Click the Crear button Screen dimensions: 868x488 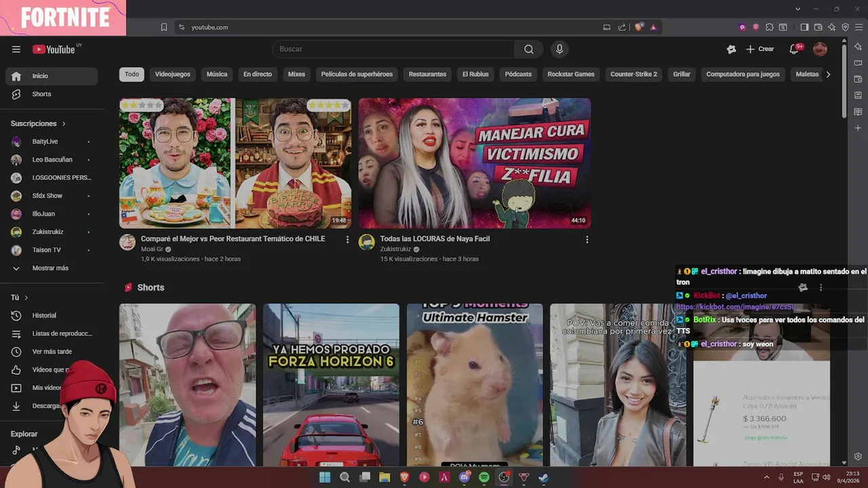tap(759, 49)
